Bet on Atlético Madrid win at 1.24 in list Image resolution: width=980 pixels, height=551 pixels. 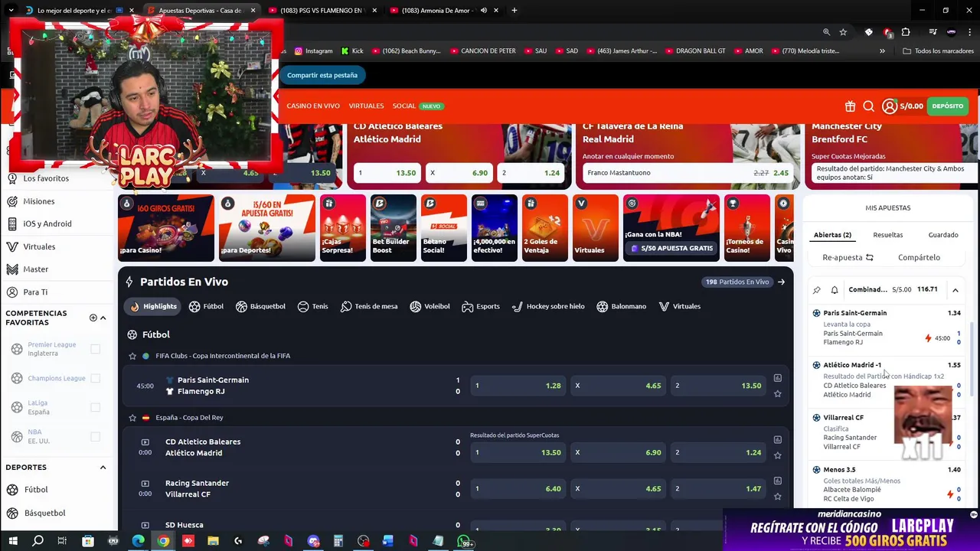tap(719, 452)
